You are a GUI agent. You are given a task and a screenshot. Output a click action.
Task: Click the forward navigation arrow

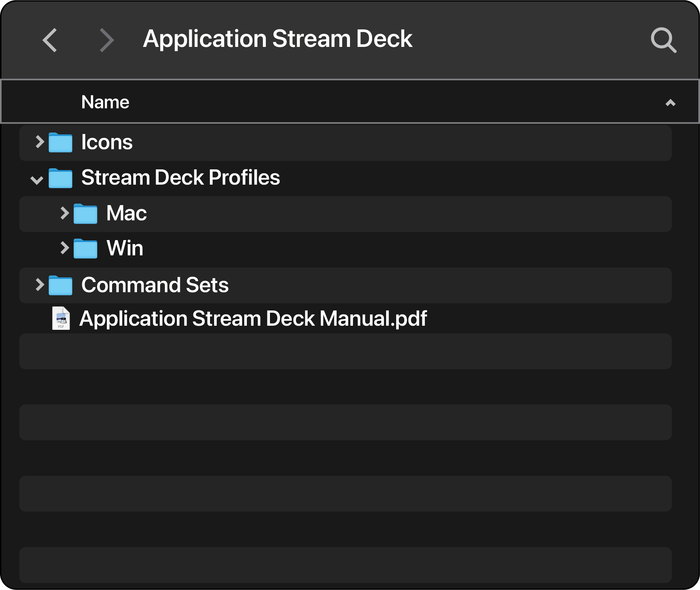(107, 40)
